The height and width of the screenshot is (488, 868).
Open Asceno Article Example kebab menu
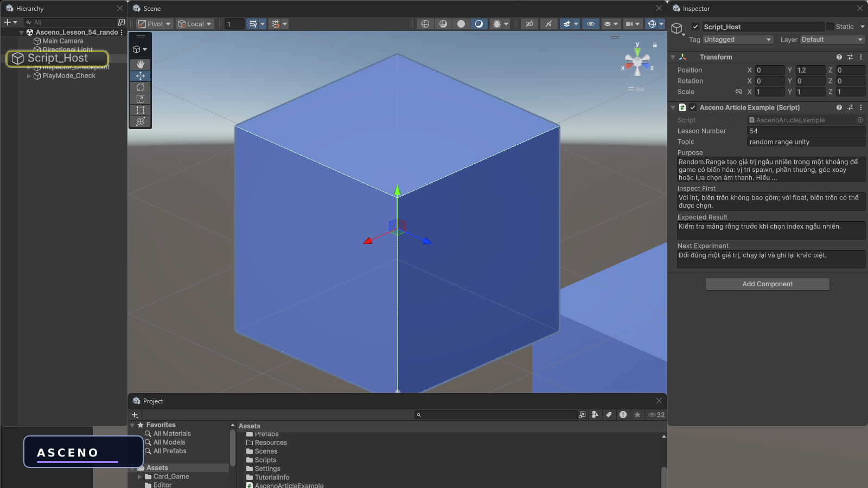(861, 107)
